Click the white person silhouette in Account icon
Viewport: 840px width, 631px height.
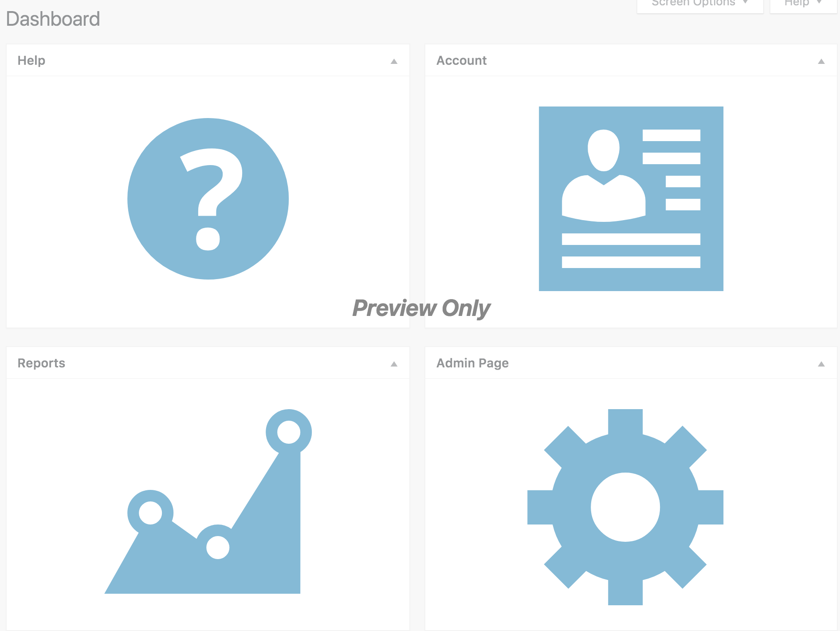[x=603, y=176]
